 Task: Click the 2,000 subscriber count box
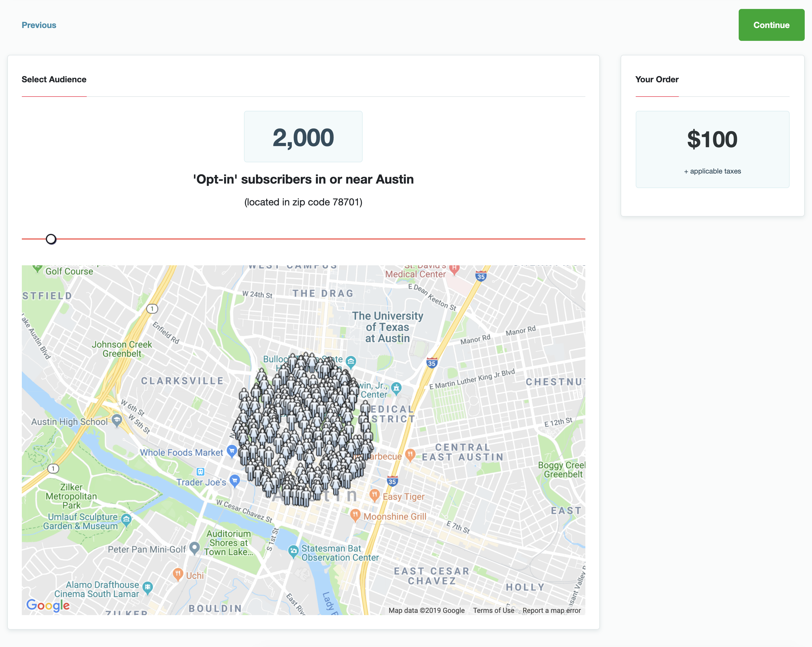pyautogui.click(x=303, y=136)
